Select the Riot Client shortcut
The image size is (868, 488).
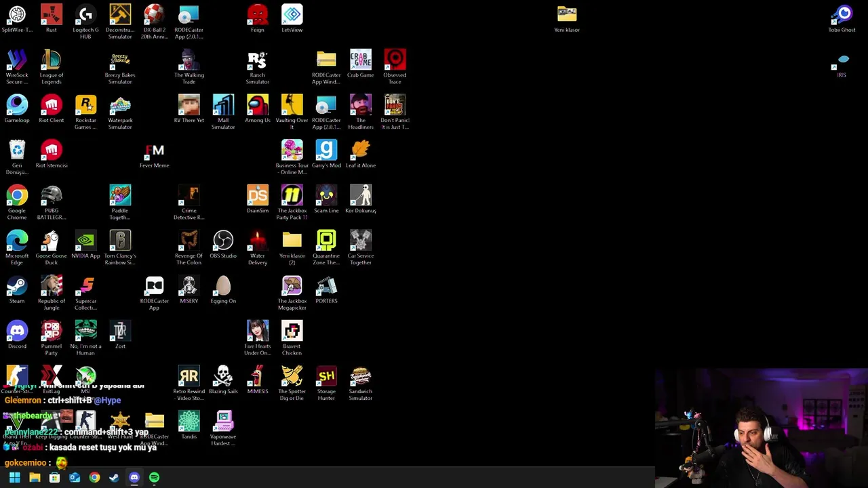pos(52,109)
